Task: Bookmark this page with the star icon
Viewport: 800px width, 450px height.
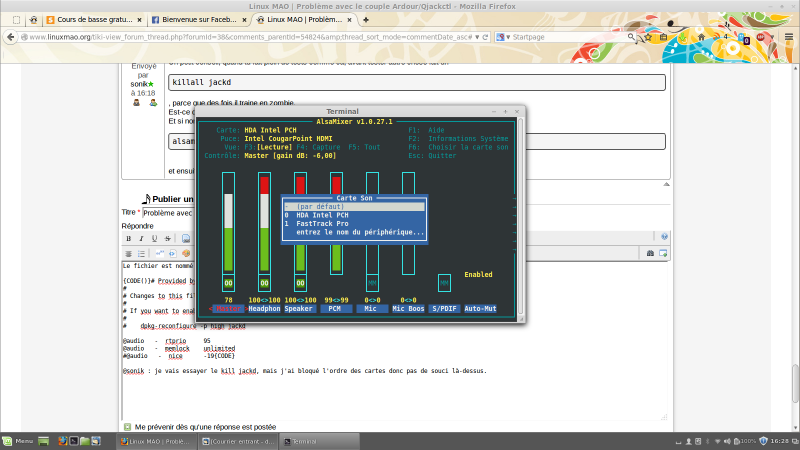Action: (x=648, y=37)
